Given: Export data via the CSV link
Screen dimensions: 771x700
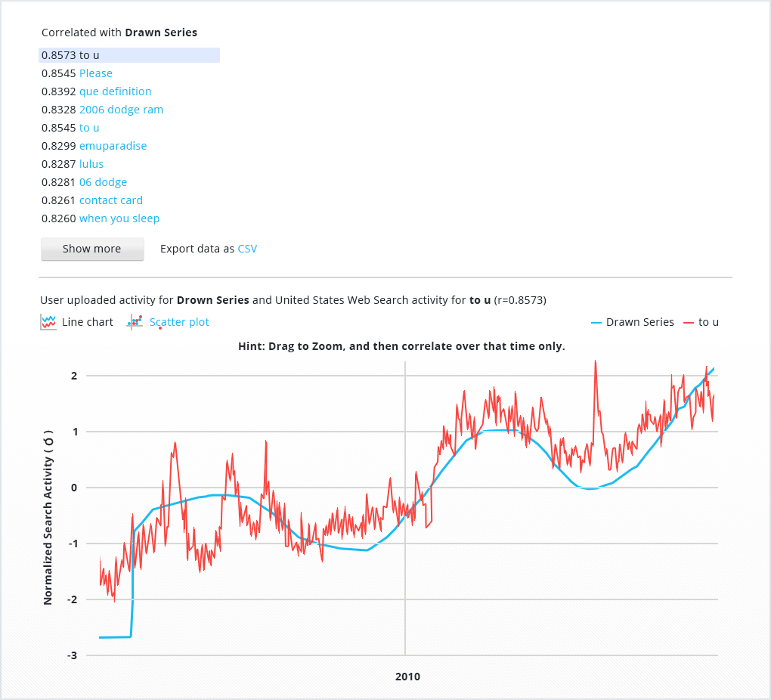Looking at the screenshot, I should (247, 249).
